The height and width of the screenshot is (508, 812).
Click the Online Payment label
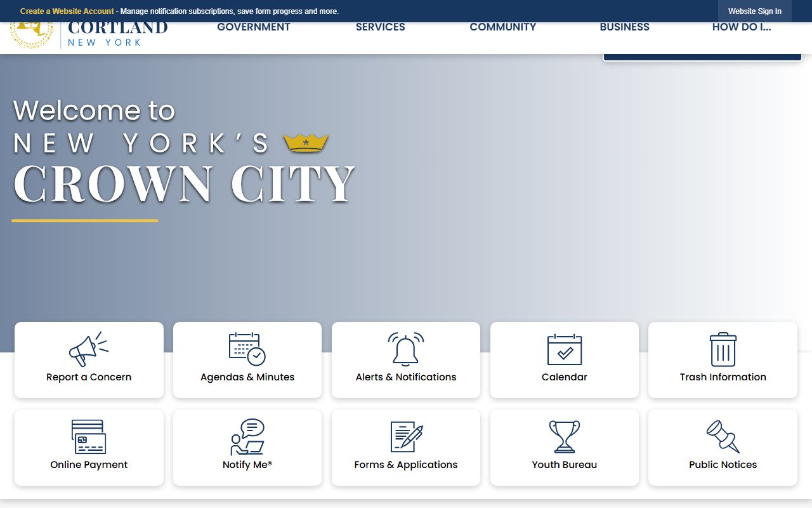(x=89, y=465)
